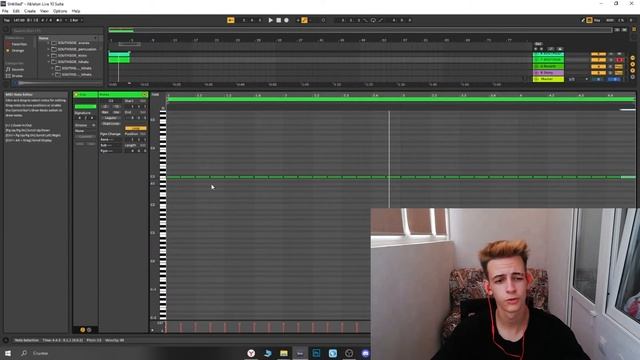Click the cyan clip on first track

pos(119,54)
